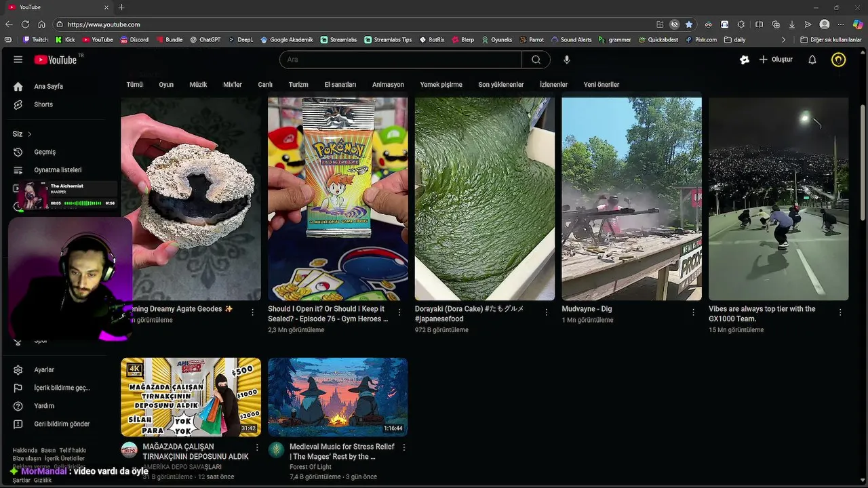Click the Oluştur create button
The image size is (868, 488).
[776, 60]
